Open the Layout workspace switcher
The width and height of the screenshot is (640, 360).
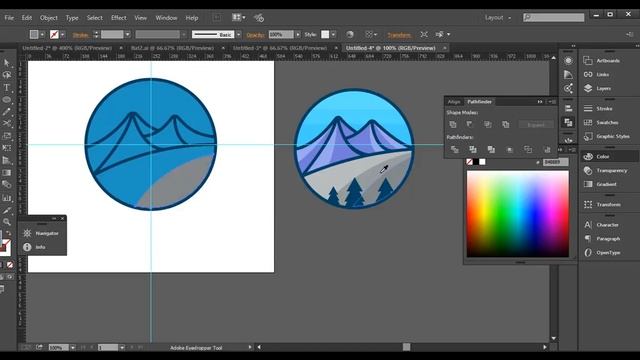[x=498, y=18]
